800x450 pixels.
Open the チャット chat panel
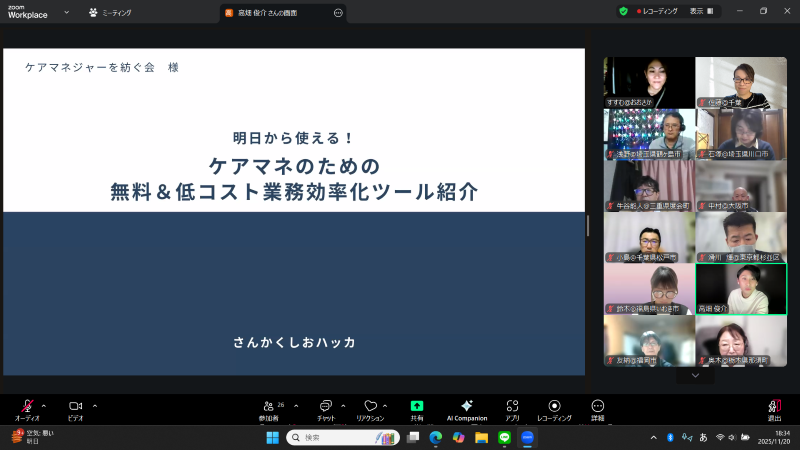[326, 407]
